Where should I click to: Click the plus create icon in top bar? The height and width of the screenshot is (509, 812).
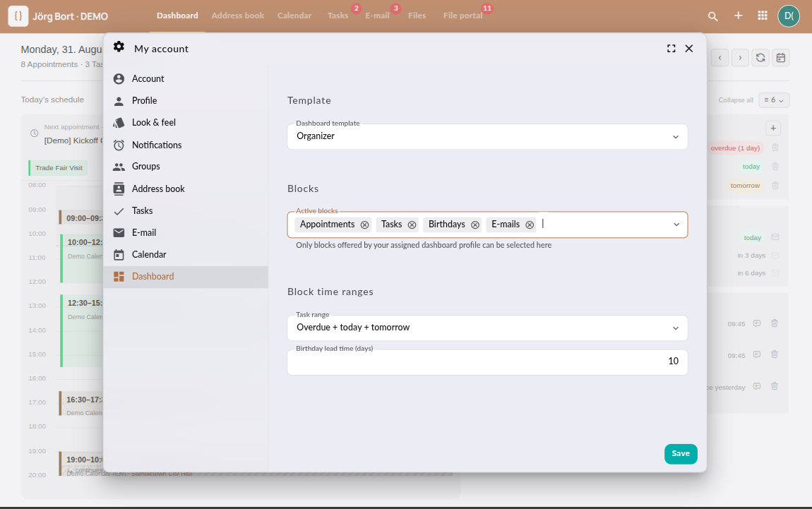tap(739, 16)
